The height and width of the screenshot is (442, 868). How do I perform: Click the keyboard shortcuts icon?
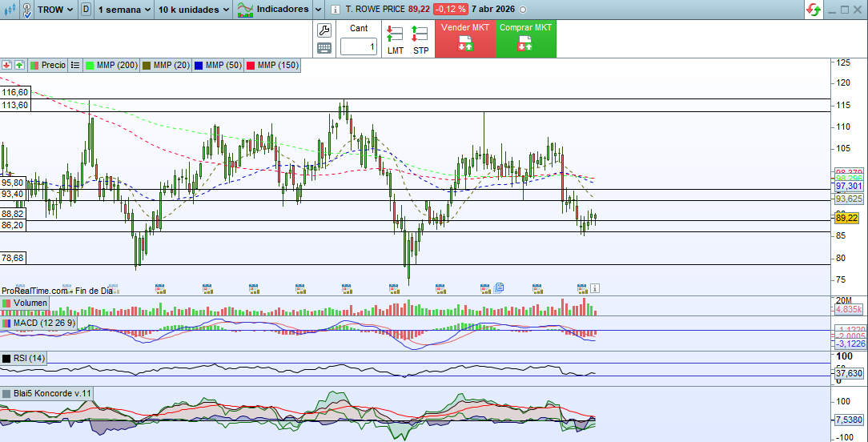[x=323, y=48]
